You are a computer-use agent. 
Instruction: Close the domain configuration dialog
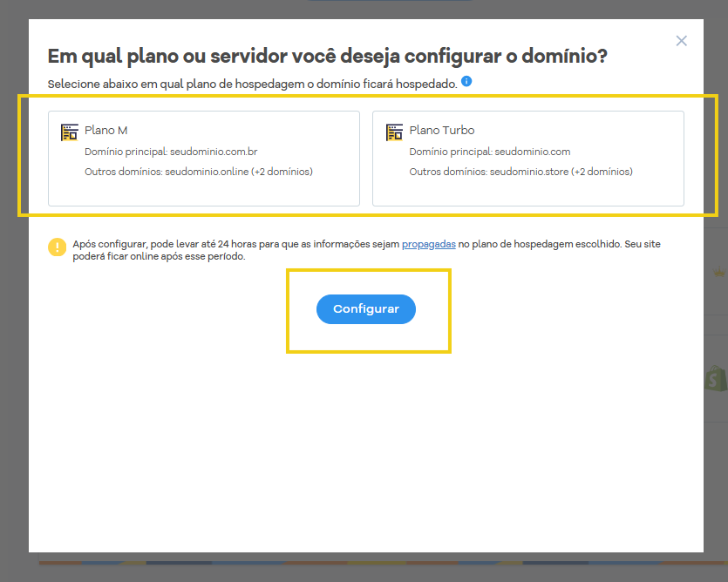[x=681, y=41]
